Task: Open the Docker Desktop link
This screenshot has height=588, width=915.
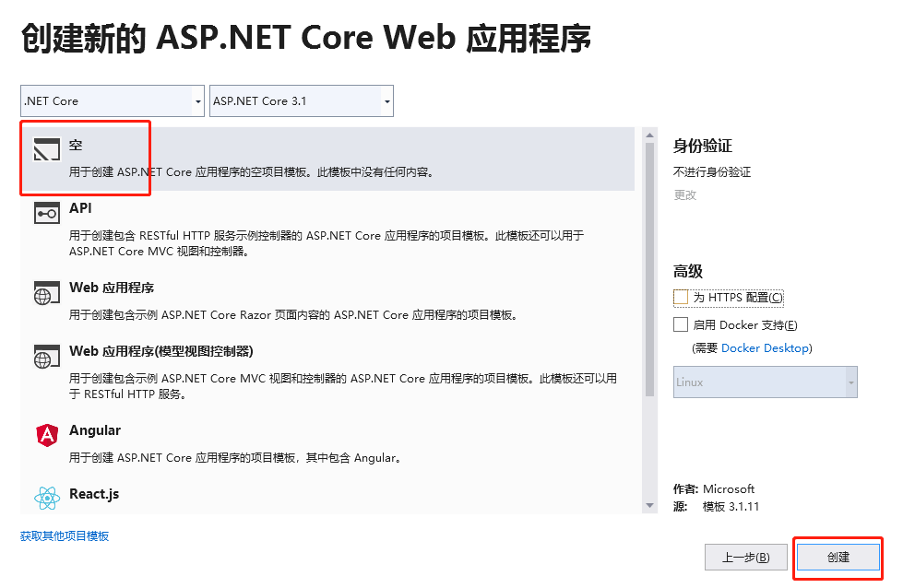Action: (765, 348)
